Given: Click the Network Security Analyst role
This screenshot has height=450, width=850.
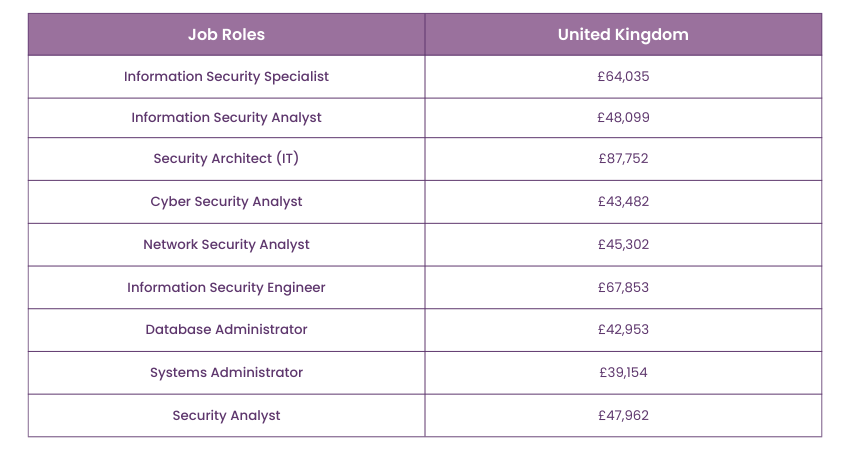Looking at the screenshot, I should point(226,245).
